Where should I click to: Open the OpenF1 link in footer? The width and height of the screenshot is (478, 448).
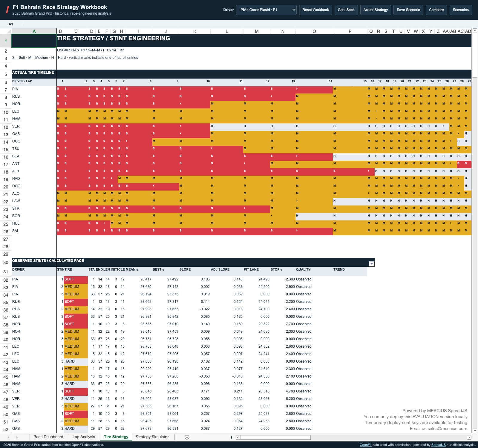click(x=365, y=445)
